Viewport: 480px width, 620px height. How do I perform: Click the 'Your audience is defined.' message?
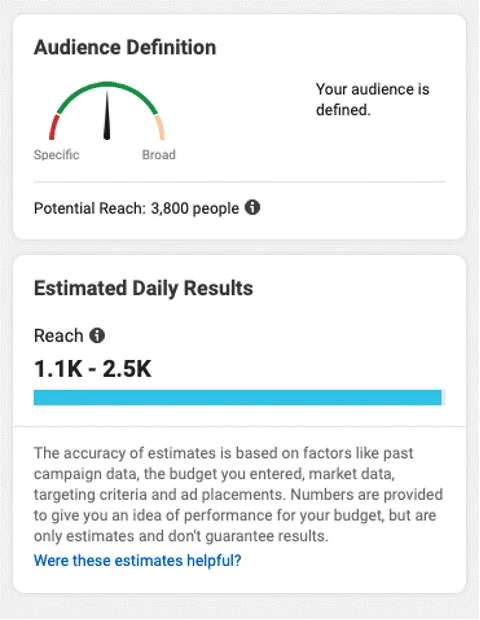click(x=372, y=100)
